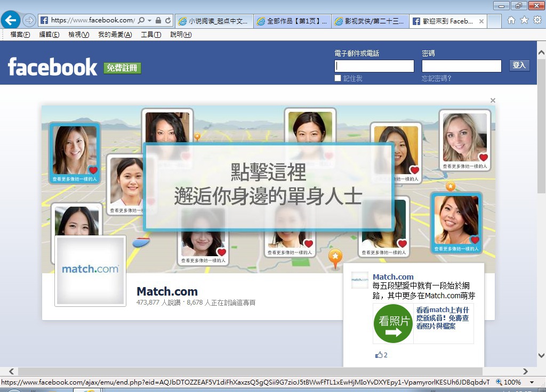Click the orange star map pin near side ad
This screenshot has width=546, height=392.
pyautogui.click(x=335, y=259)
